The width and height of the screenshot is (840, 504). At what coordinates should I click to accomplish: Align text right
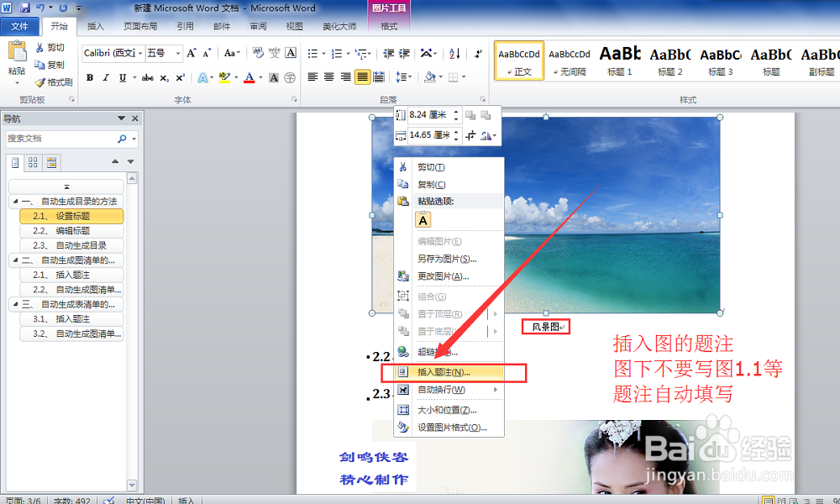click(x=345, y=77)
